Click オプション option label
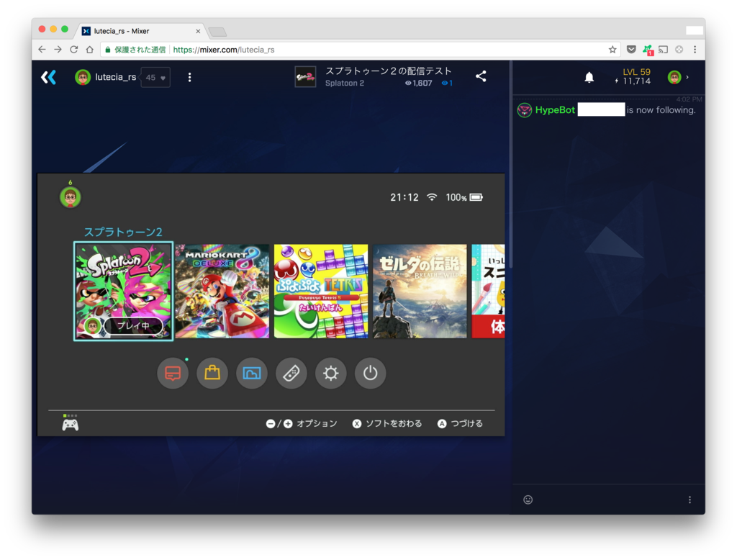This screenshot has width=737, height=560. [x=317, y=424]
